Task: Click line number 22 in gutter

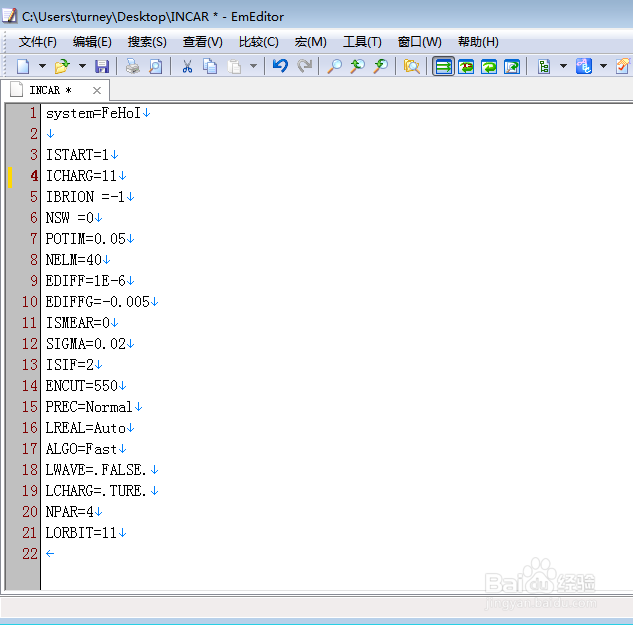Action: 30,554
